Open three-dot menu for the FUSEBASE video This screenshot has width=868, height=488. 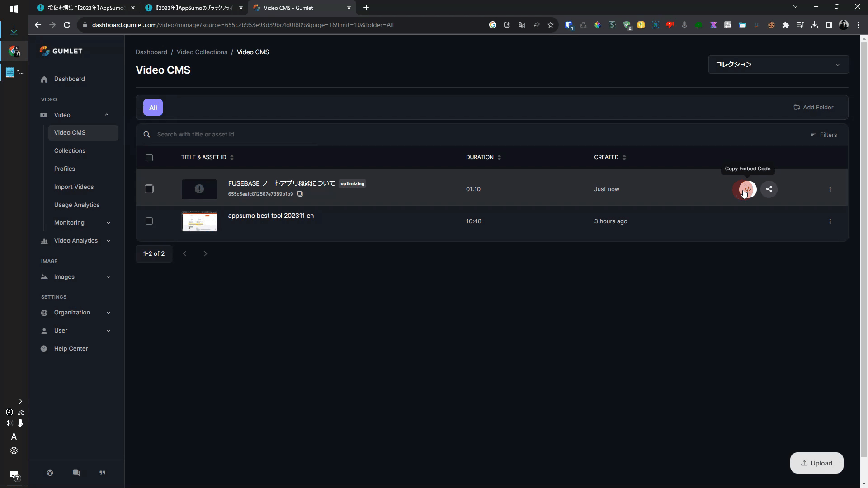click(x=830, y=189)
